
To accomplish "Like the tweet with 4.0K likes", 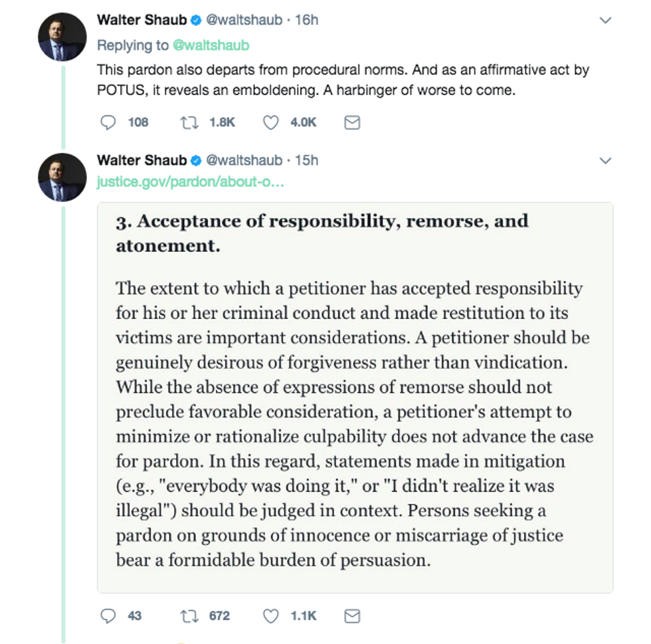I will point(271,122).
